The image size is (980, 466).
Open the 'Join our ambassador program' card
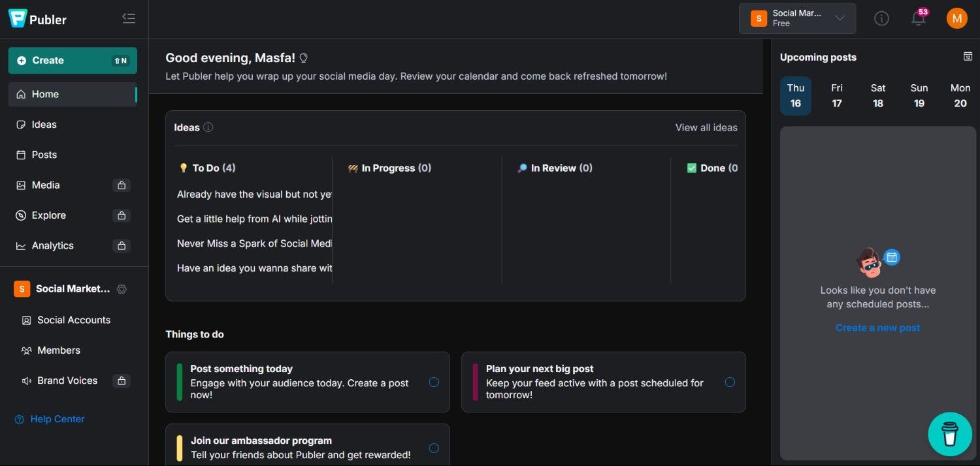coord(308,444)
